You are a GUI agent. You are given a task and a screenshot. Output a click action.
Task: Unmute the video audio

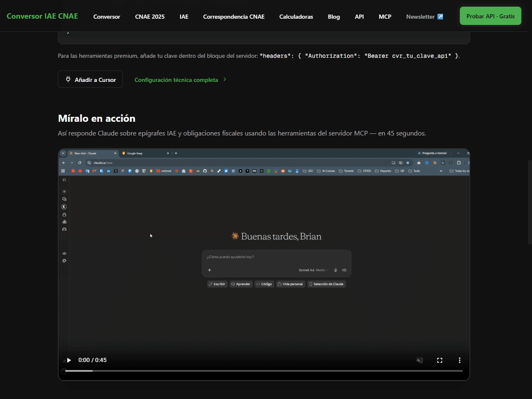(420, 360)
